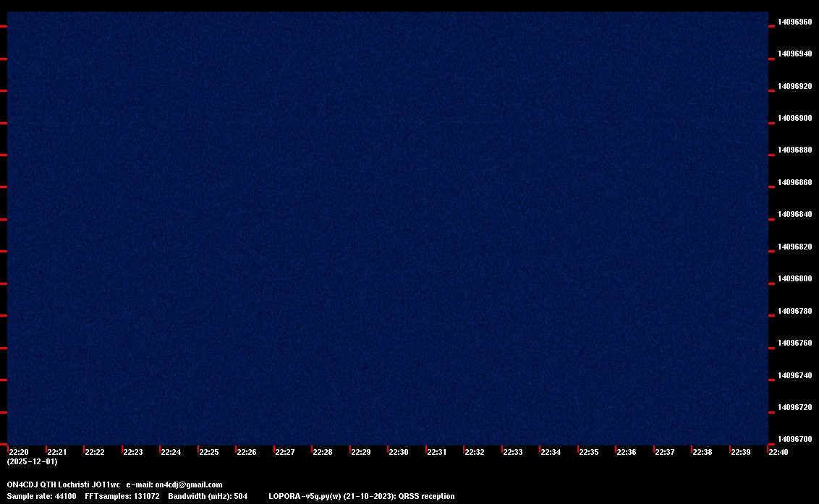This screenshot has width=819, height=504.
Task: Click the 14096740 frequency label
Action: click(x=794, y=375)
